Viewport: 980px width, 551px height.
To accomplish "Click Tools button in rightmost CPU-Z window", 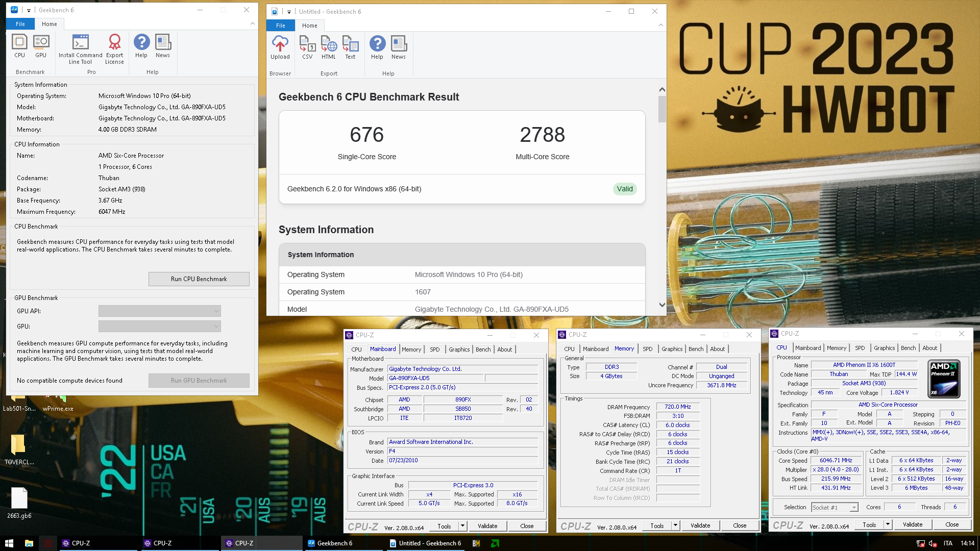I will click(x=870, y=524).
